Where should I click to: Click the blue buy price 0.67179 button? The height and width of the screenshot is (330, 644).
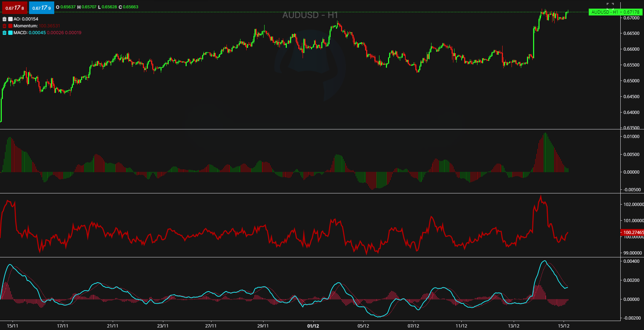point(42,8)
